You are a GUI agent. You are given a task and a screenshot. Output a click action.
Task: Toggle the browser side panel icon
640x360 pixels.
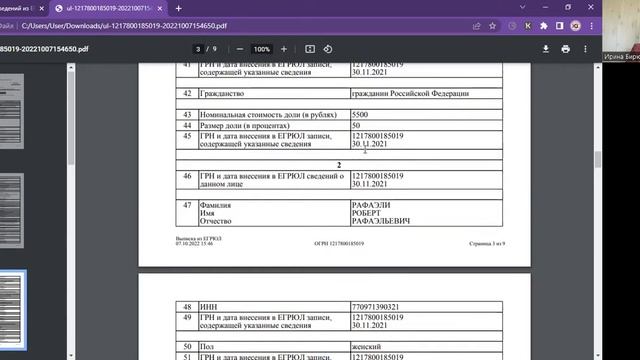point(560,26)
